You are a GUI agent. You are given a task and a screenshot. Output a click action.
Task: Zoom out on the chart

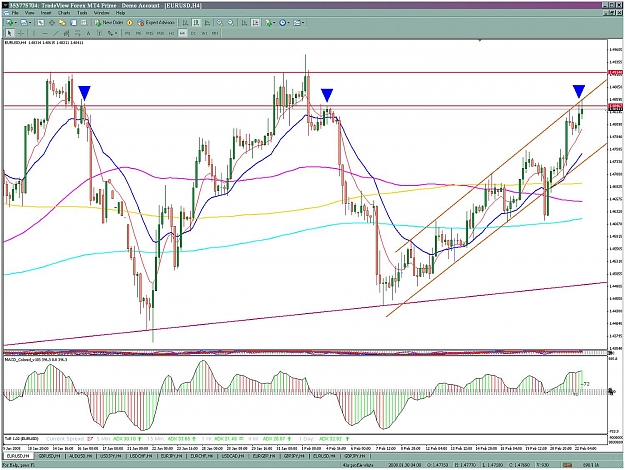click(x=231, y=23)
